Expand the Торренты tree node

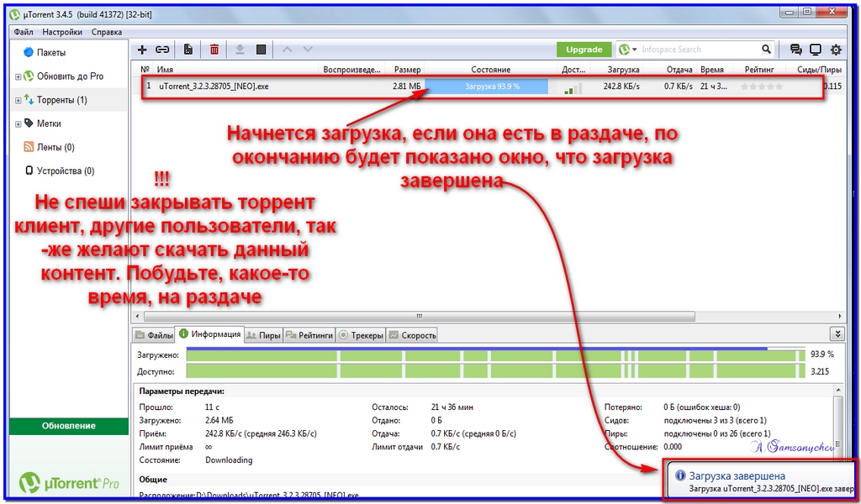[x=18, y=101]
